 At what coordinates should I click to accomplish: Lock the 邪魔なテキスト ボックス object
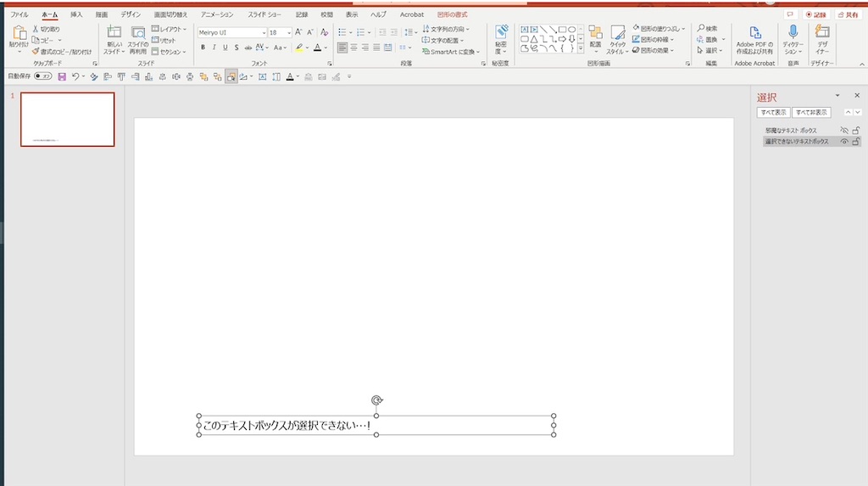coord(856,131)
